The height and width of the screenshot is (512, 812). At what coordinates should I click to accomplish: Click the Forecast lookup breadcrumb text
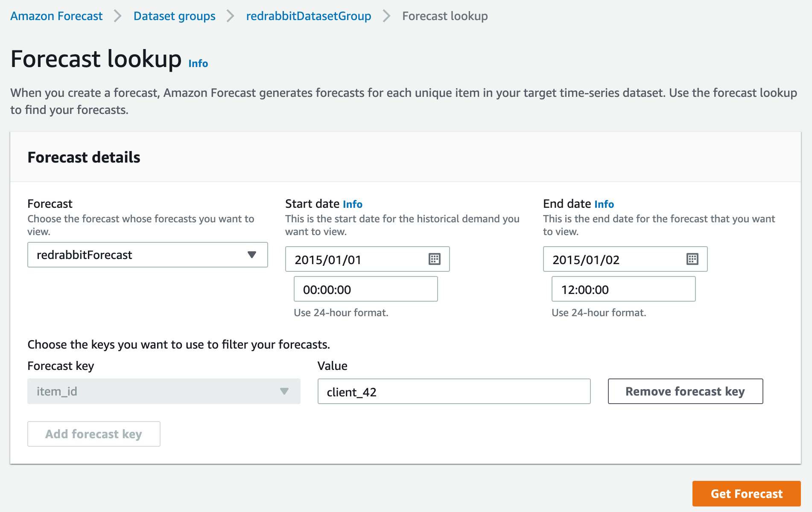[445, 16]
